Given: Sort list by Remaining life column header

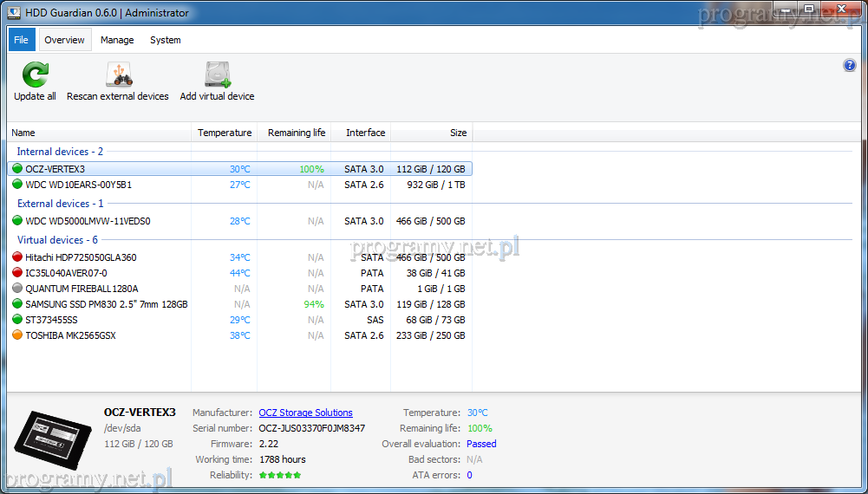Looking at the screenshot, I should click(x=296, y=133).
